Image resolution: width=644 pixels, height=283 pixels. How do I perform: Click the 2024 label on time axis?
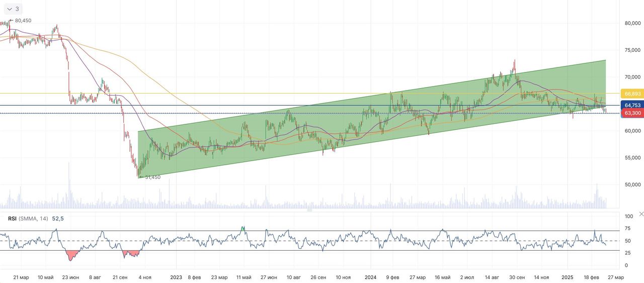point(370,277)
